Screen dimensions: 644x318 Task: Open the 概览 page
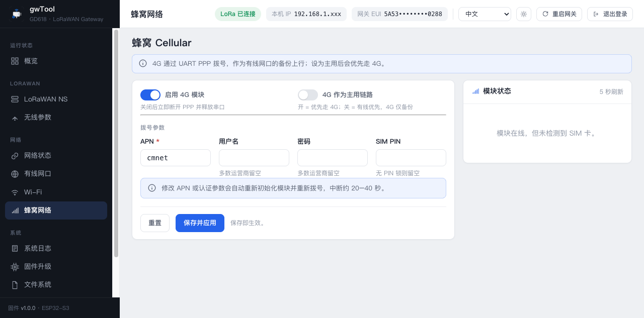[56, 61]
